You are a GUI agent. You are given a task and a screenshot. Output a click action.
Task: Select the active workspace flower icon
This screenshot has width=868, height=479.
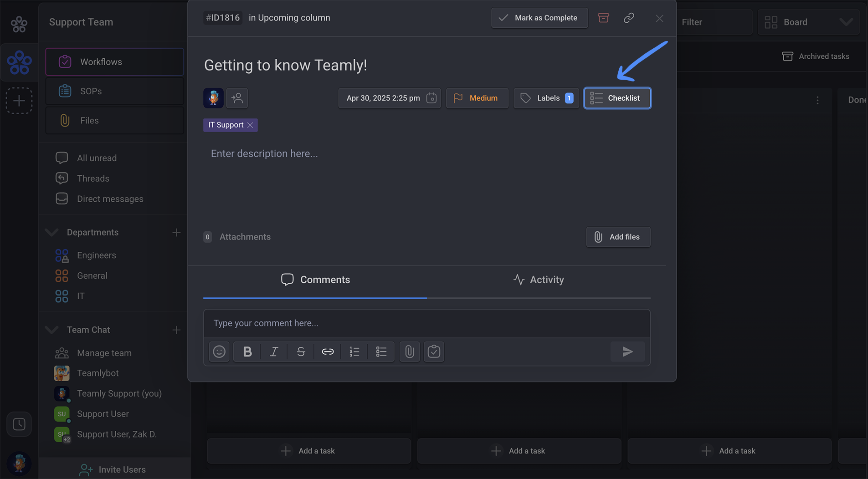coord(19,62)
